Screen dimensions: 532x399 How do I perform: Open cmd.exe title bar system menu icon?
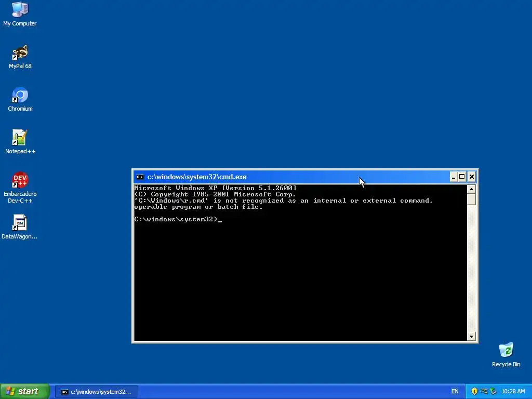tap(140, 177)
